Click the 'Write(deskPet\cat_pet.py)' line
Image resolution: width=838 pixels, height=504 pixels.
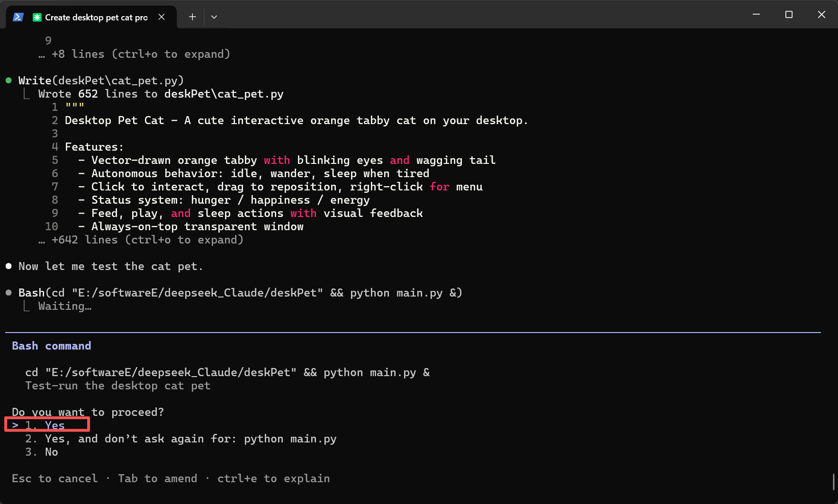tap(101, 81)
